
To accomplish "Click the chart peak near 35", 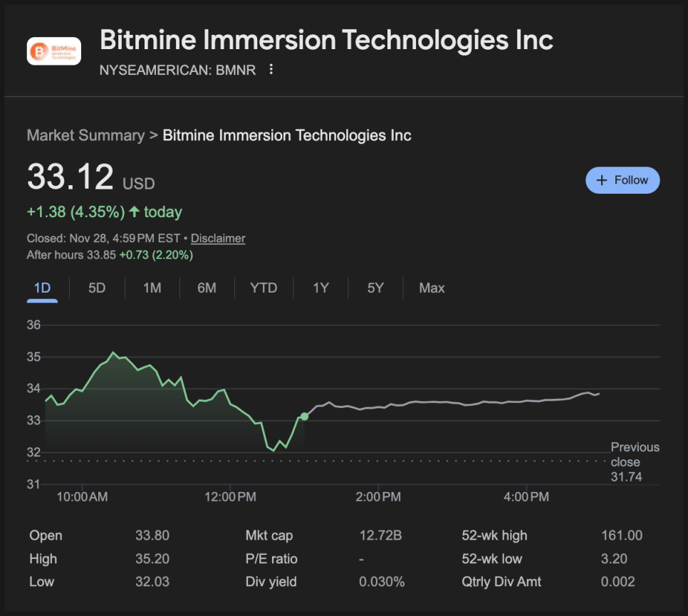I will pyautogui.click(x=113, y=353).
